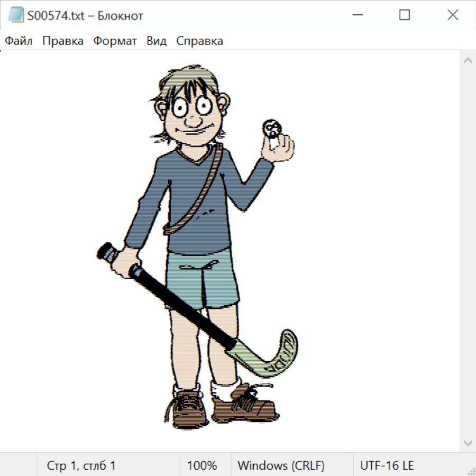Click the window resize grip in the corner
The height and width of the screenshot is (476, 476).
[x=471, y=471]
